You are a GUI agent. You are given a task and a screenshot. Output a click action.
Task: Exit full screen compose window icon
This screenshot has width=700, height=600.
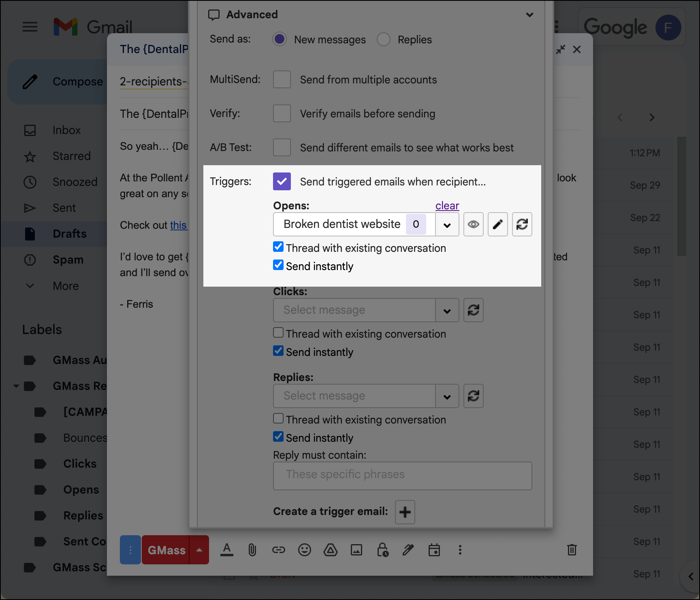pos(561,49)
